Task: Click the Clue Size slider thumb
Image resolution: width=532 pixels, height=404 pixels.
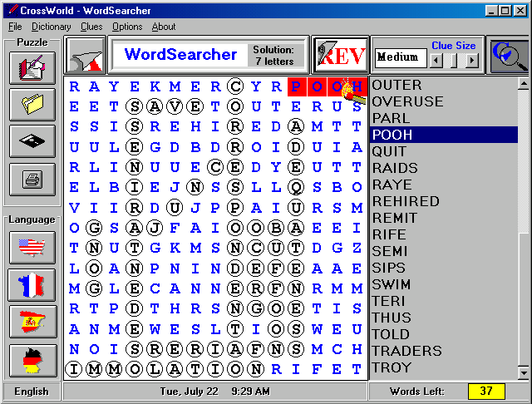Action: point(453,61)
